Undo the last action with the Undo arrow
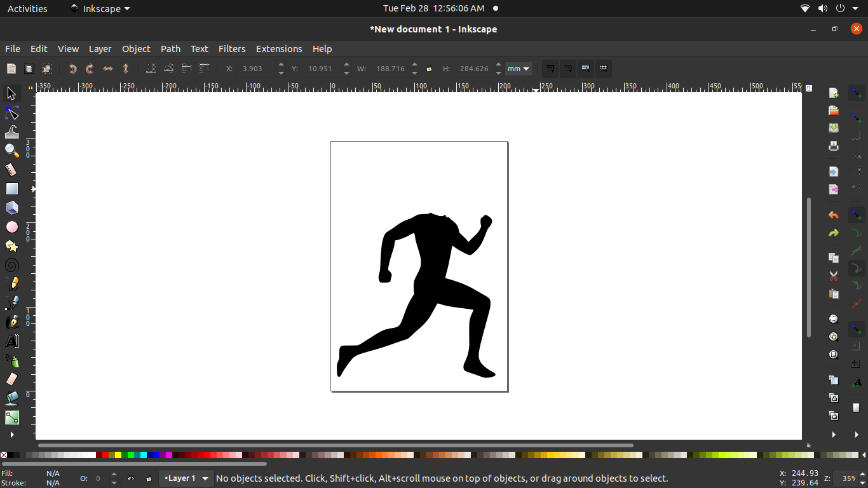 pos(833,215)
